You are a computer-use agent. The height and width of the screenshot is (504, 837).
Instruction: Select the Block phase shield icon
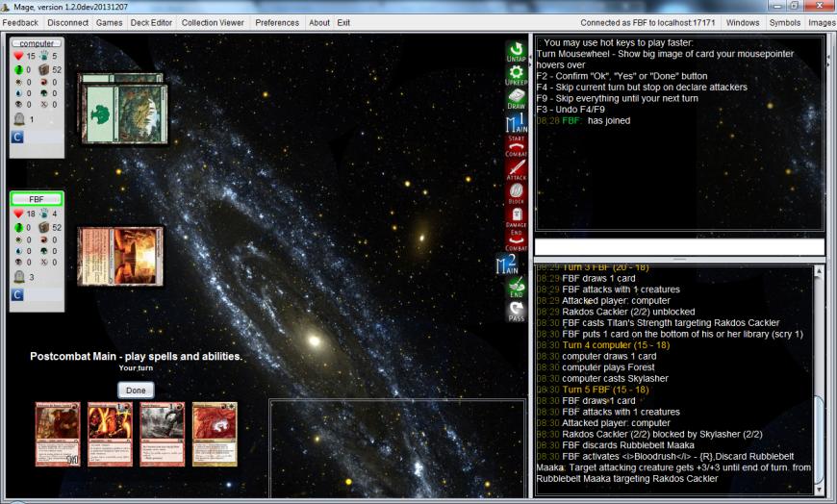[516, 192]
